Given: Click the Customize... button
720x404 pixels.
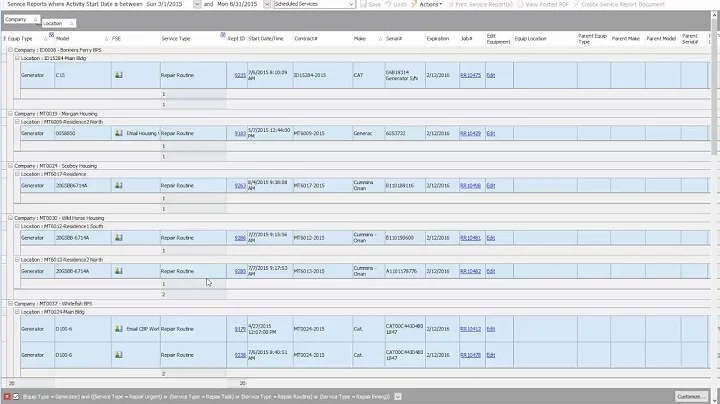Looking at the screenshot, I should click(691, 397).
